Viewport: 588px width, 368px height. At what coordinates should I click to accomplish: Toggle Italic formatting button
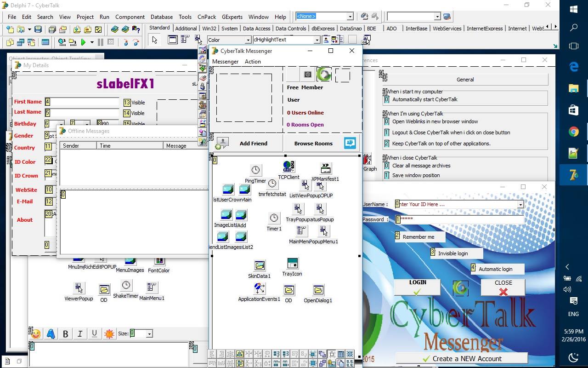click(x=80, y=334)
